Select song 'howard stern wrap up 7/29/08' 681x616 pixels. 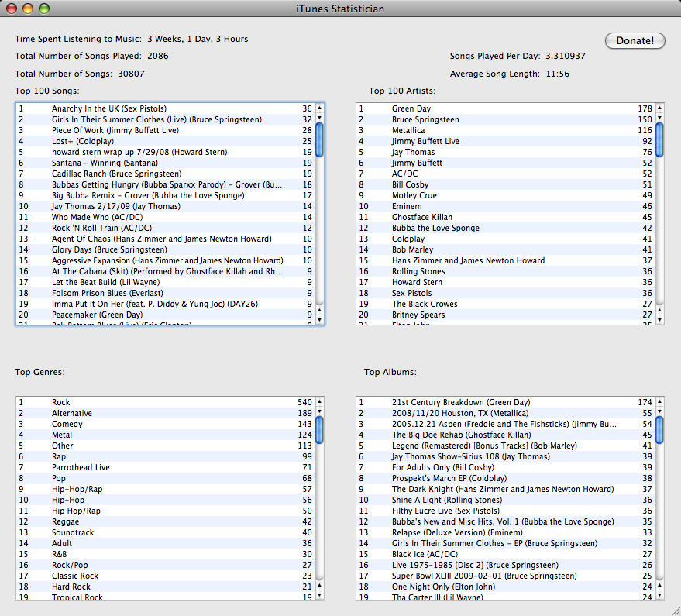click(166, 152)
